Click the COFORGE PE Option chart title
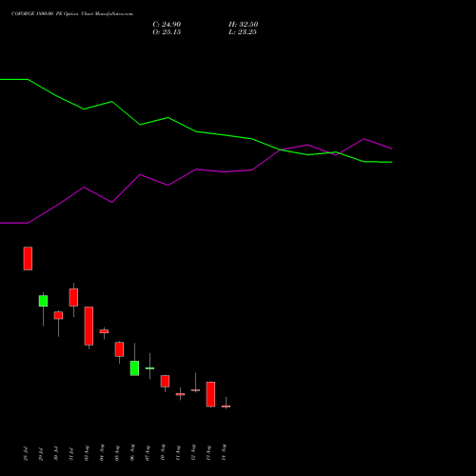 pyautogui.click(x=72, y=13)
